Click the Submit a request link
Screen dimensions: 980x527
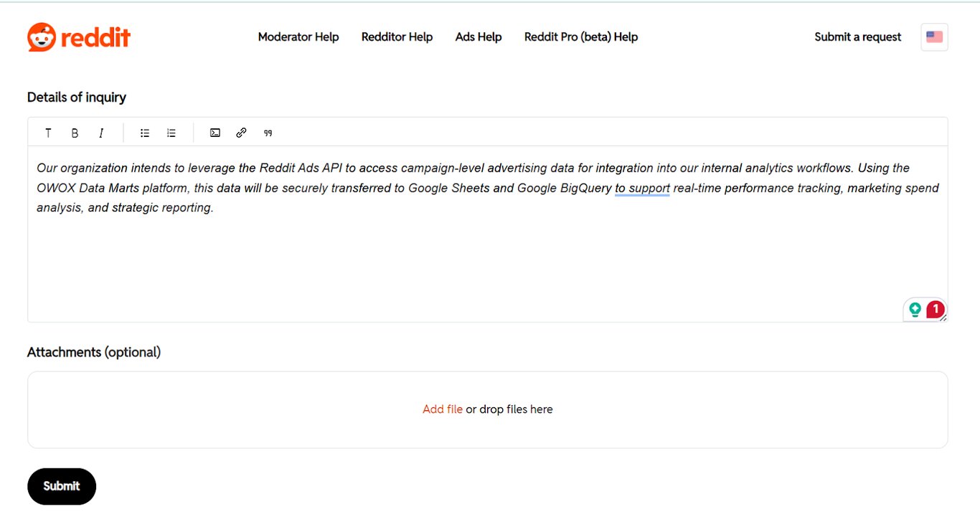click(857, 37)
